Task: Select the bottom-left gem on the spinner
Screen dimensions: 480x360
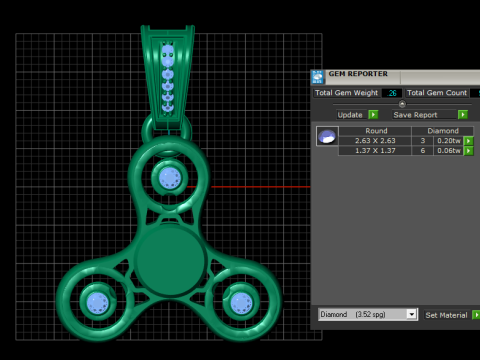Action: pyautogui.click(x=98, y=303)
